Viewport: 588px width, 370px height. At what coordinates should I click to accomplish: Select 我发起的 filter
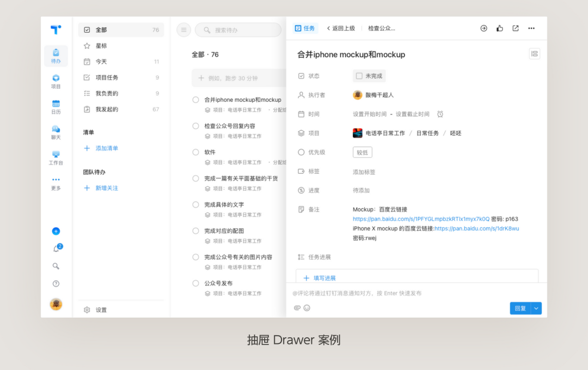click(x=121, y=109)
